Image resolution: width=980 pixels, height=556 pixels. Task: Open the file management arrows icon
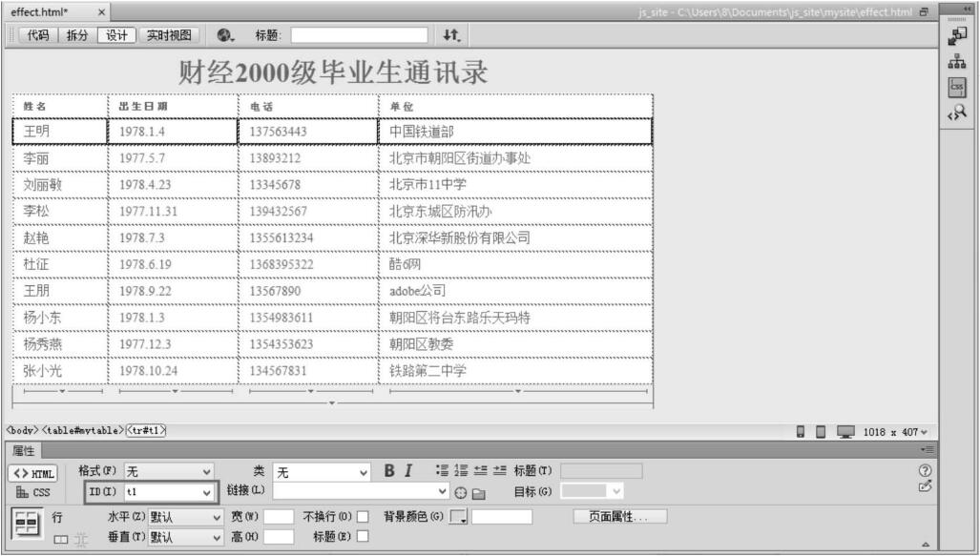coord(451,35)
